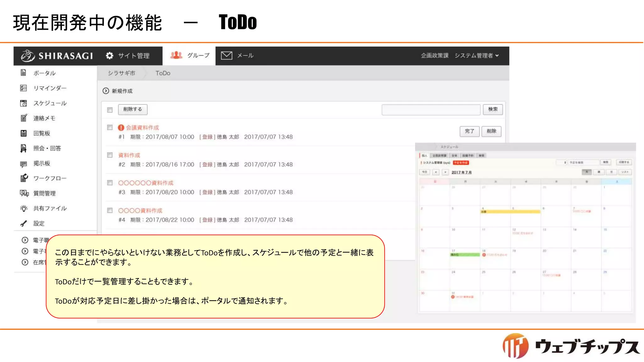Click the 質問管理 magnifier icon
The image size is (644, 362).
pyautogui.click(x=24, y=193)
